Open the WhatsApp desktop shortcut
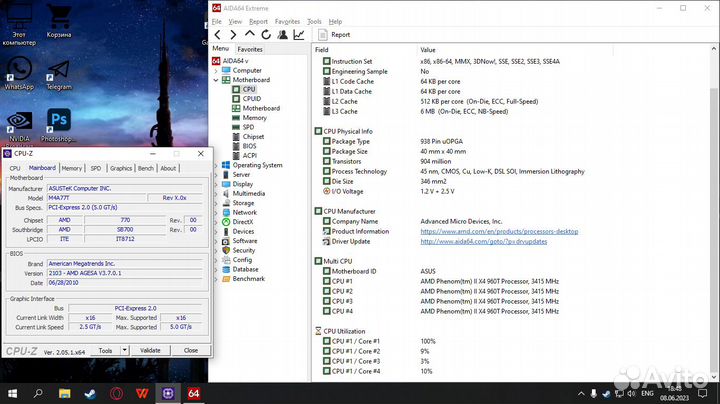Viewport: 720px width, 404px height. coord(19,73)
